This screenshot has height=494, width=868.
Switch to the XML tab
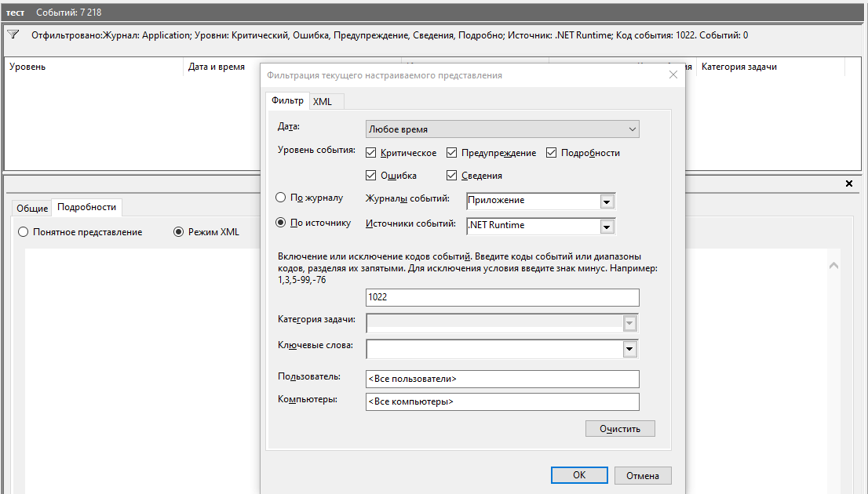(323, 102)
